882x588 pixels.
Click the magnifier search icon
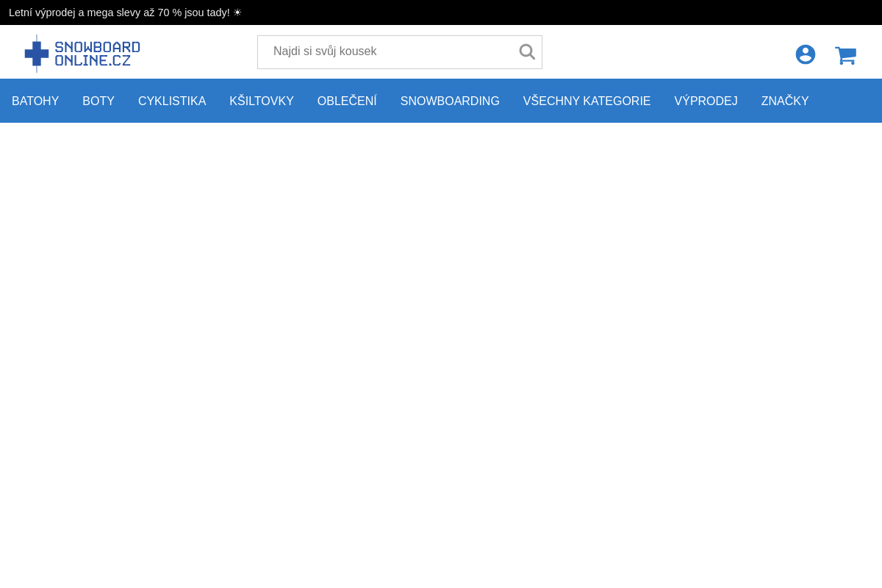click(x=527, y=52)
